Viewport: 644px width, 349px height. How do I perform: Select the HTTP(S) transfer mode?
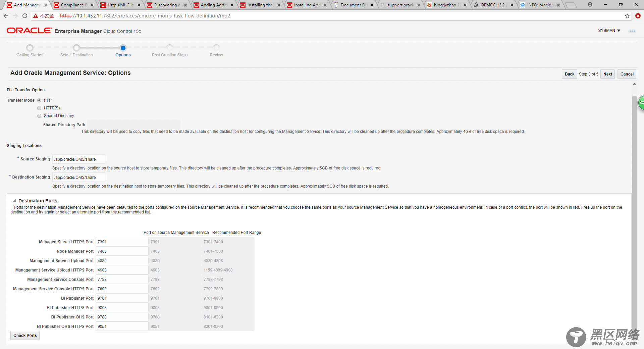(39, 108)
